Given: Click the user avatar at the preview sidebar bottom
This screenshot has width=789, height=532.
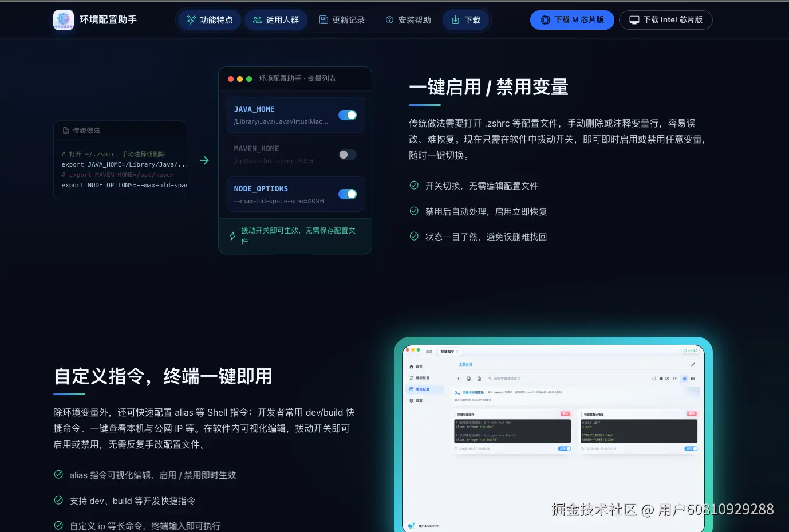Looking at the screenshot, I should [x=412, y=526].
